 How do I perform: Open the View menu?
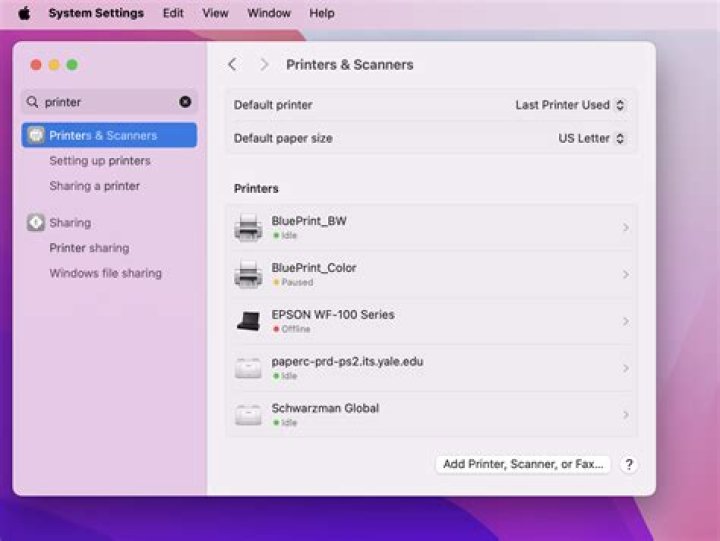point(215,13)
